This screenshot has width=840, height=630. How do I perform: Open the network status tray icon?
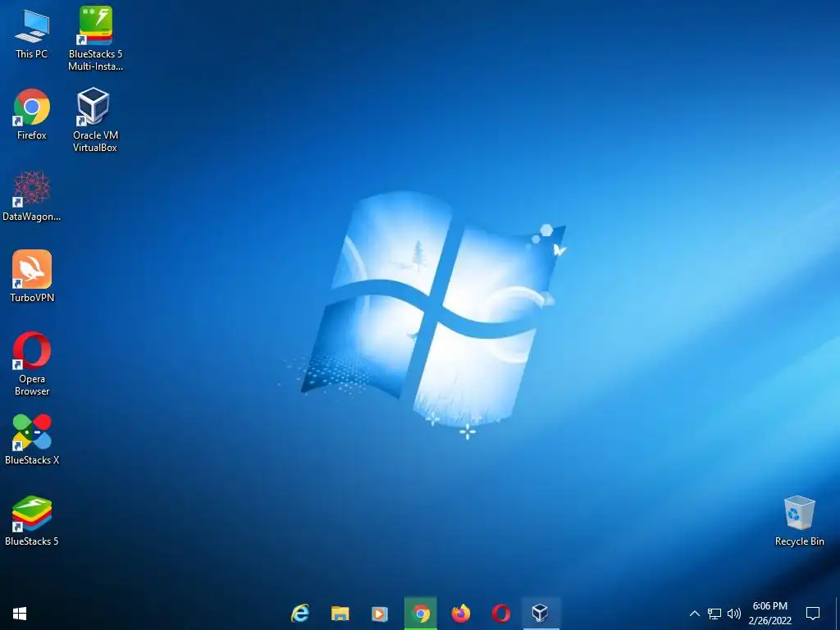pyautogui.click(x=714, y=614)
